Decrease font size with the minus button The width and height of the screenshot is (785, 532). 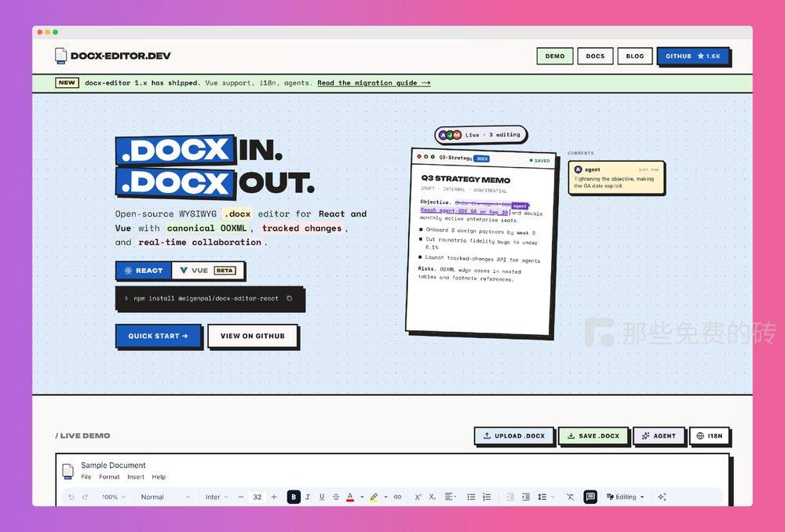(241, 497)
